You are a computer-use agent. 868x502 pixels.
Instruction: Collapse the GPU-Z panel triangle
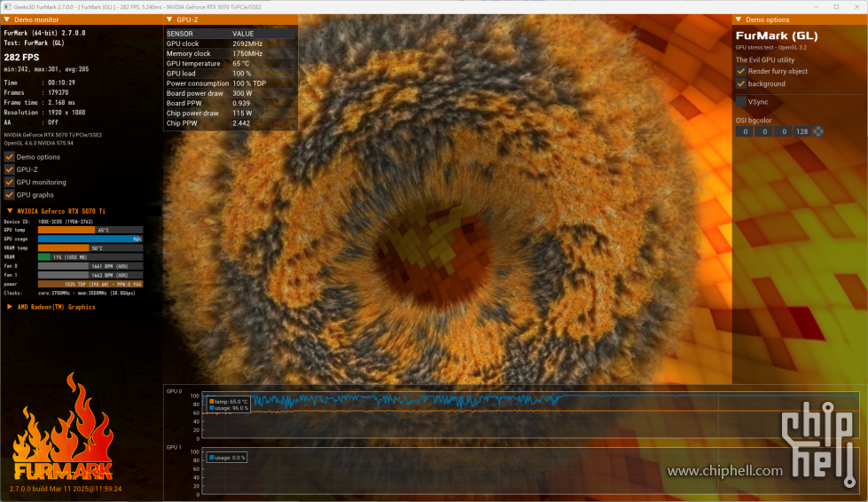click(x=169, y=20)
